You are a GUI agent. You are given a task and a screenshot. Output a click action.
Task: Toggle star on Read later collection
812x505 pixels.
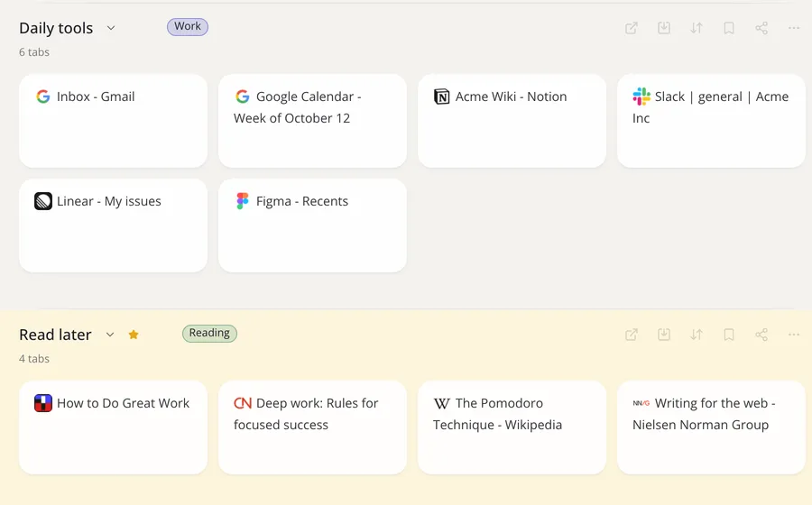coord(134,335)
